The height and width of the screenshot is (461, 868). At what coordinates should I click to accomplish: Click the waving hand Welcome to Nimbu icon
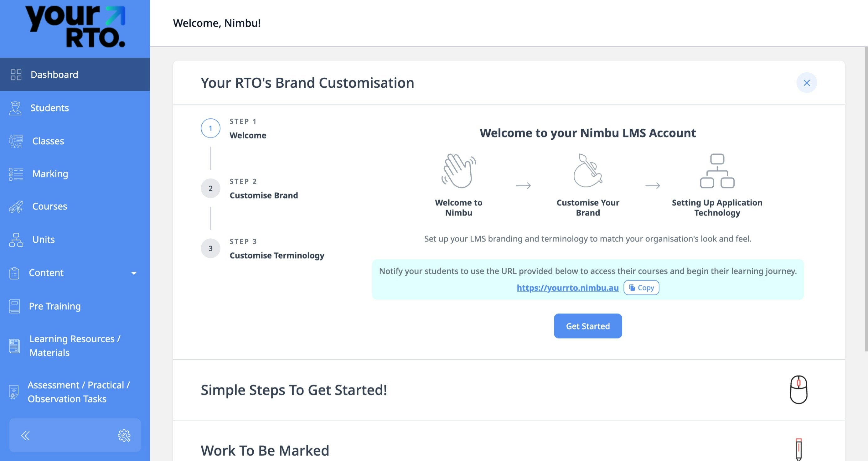(459, 170)
